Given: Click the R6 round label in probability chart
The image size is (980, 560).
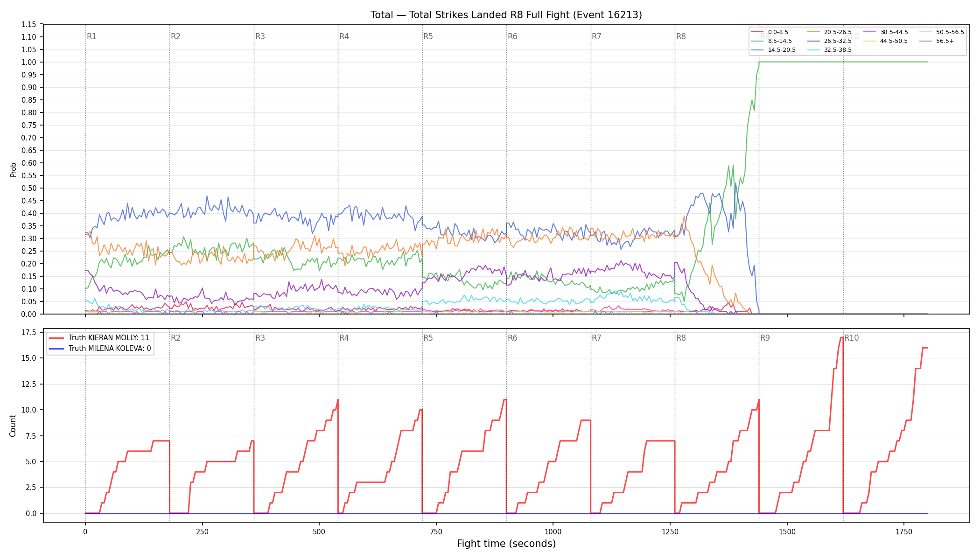Looking at the screenshot, I should coord(512,36).
